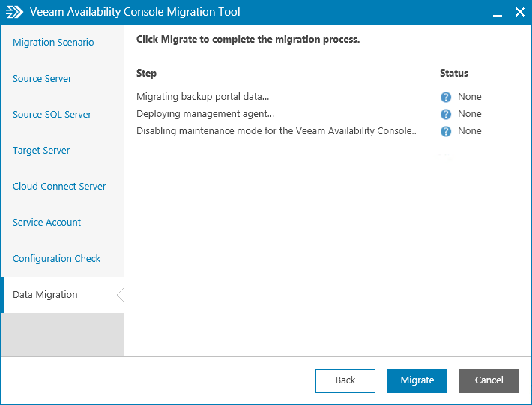
Task: Switch to Source SQL Server step
Action: 52,115
